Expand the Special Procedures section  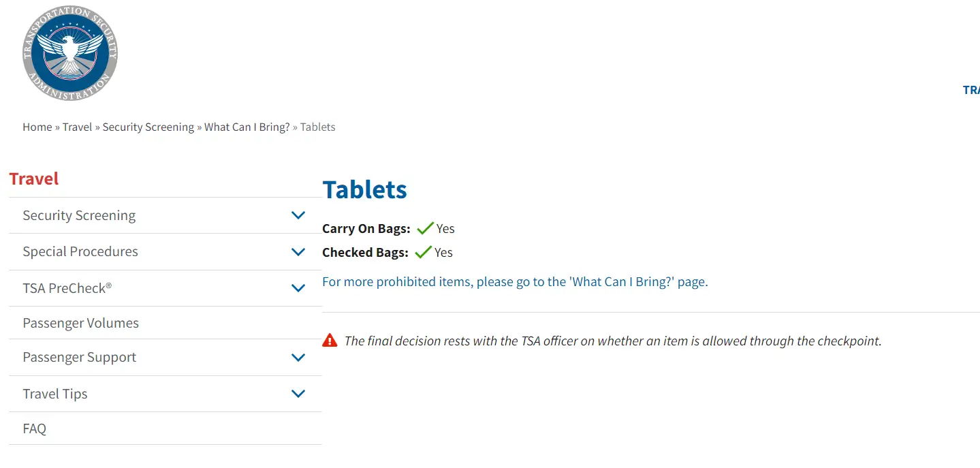(x=298, y=251)
